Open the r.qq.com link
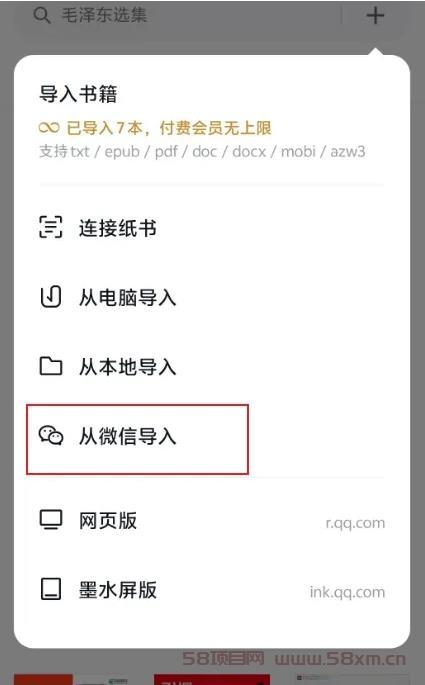Viewport: 425px width, 685px height. (x=355, y=522)
